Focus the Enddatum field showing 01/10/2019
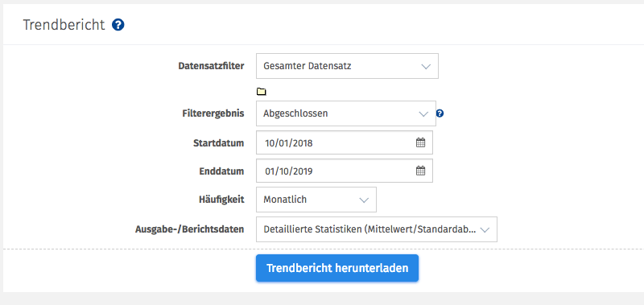Viewport: 644px width, 305px height. pyautogui.click(x=345, y=171)
